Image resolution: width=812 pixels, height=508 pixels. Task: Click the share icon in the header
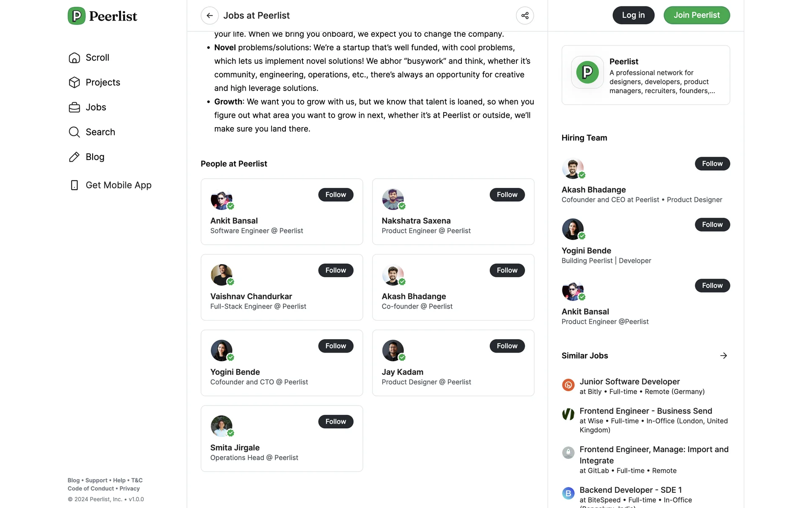point(525,16)
